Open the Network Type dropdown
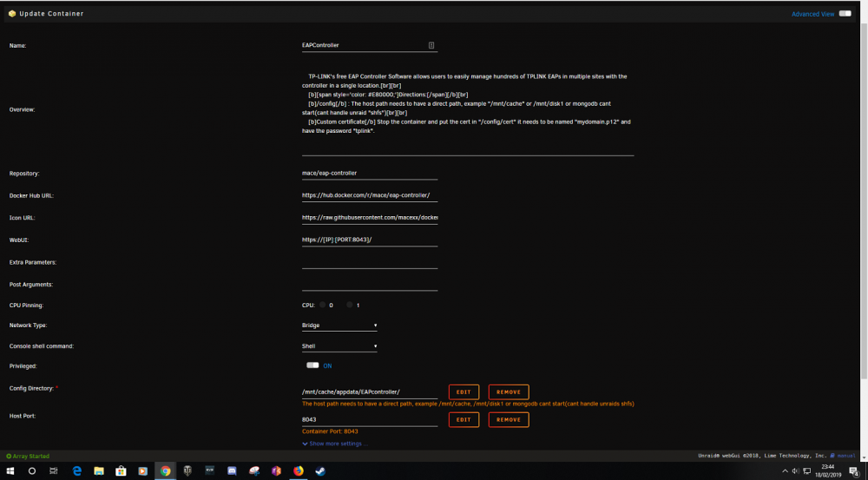Image resolution: width=868 pixels, height=480 pixels. 339,325
